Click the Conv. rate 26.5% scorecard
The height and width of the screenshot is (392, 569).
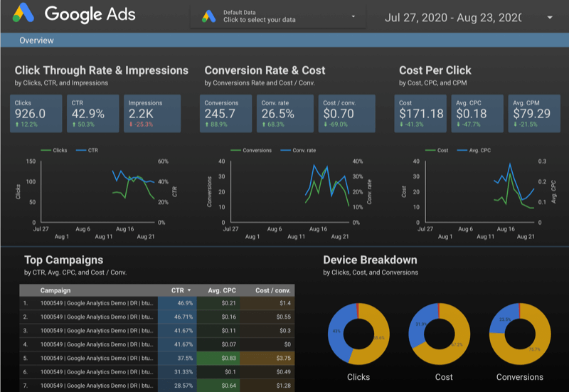[x=285, y=114]
